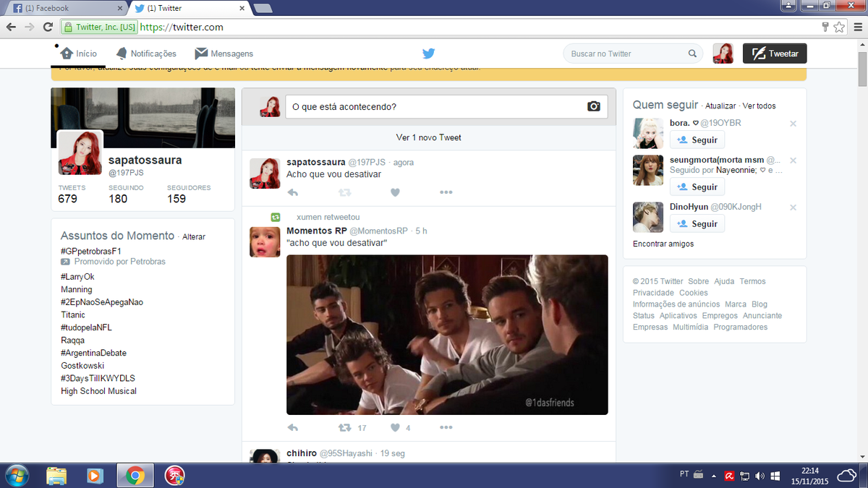The height and width of the screenshot is (488, 868).
Task: Open the Mensagens tab
Action: click(224, 53)
